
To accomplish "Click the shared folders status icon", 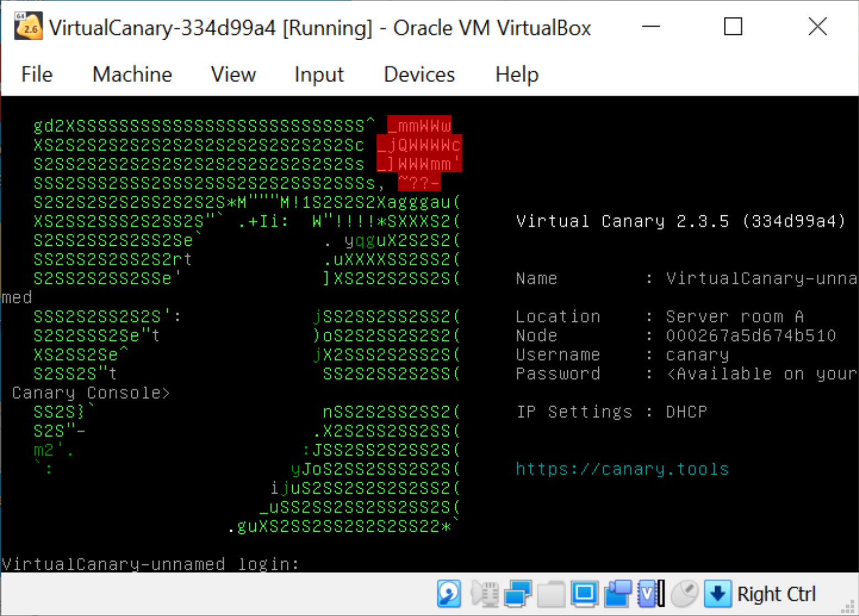I will (x=551, y=594).
